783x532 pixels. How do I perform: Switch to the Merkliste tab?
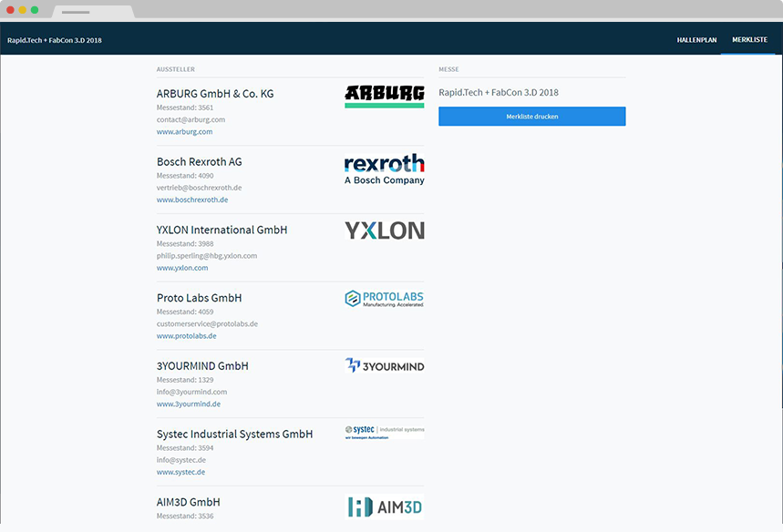pos(749,39)
